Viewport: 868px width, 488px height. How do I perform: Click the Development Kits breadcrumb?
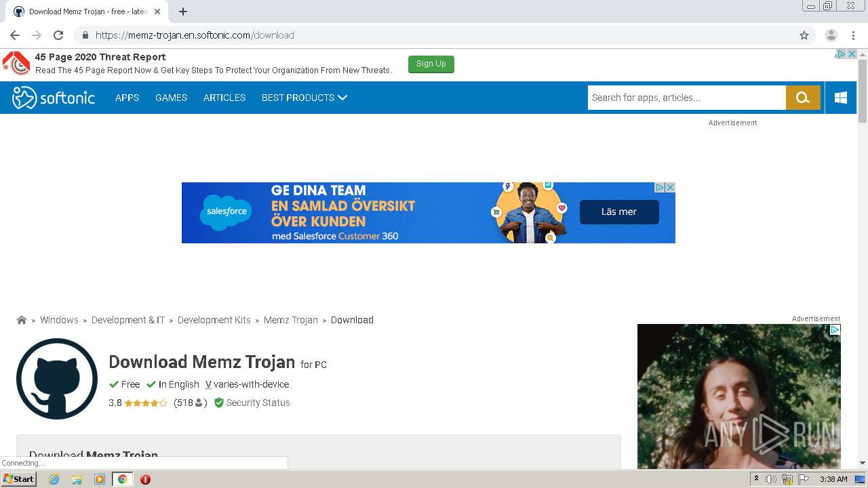point(214,320)
